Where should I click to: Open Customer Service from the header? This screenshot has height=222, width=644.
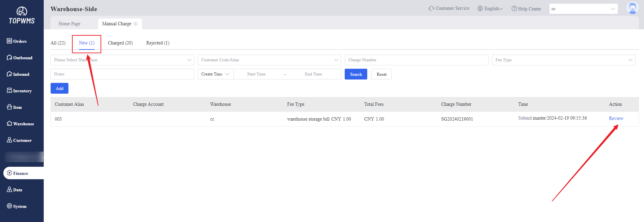coord(449,8)
